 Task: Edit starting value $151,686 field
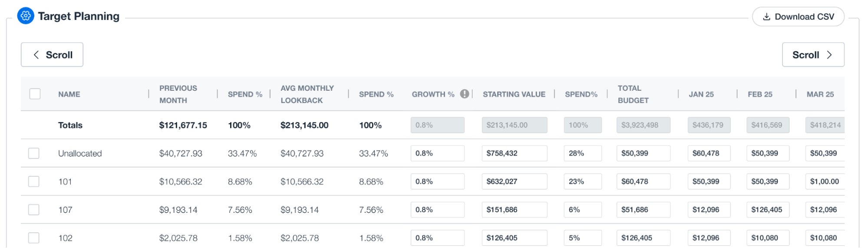pyautogui.click(x=514, y=210)
